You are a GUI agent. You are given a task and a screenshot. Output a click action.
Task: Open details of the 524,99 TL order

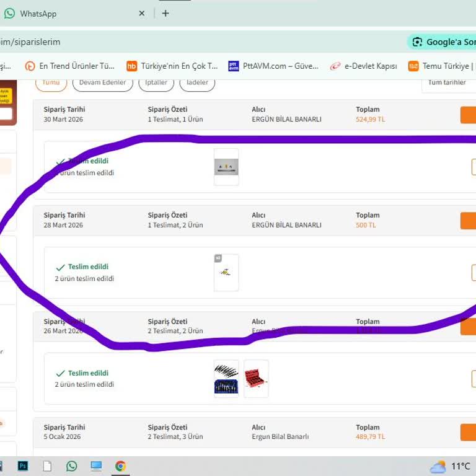tap(468, 115)
